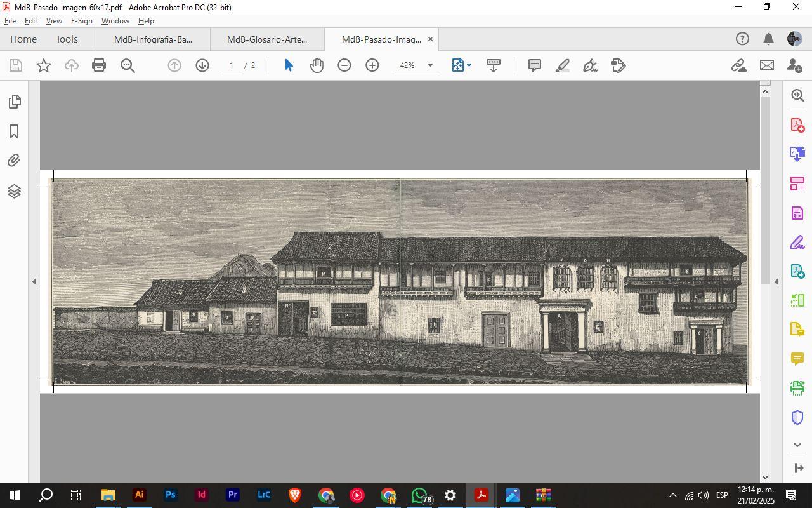Open the Help question mark button
This screenshot has height=508, width=812.
pyautogui.click(x=742, y=39)
